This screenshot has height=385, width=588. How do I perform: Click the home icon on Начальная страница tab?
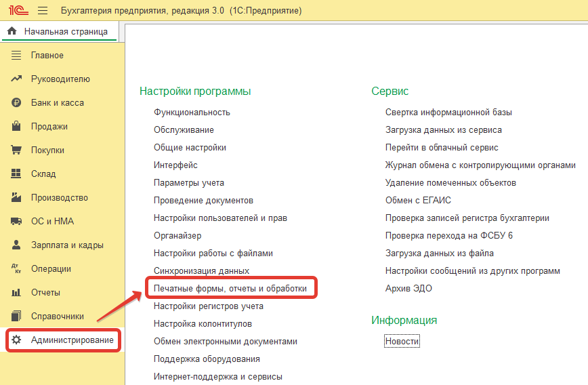[x=12, y=31]
